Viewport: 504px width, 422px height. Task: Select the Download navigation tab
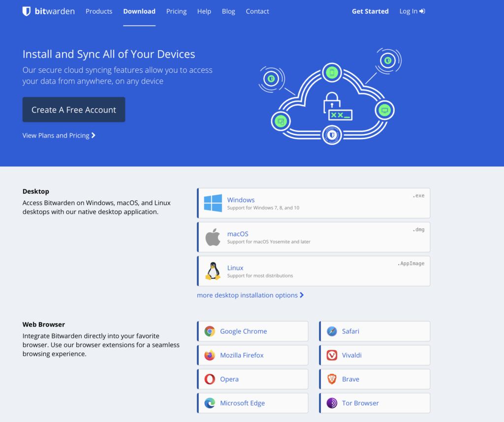(x=139, y=11)
